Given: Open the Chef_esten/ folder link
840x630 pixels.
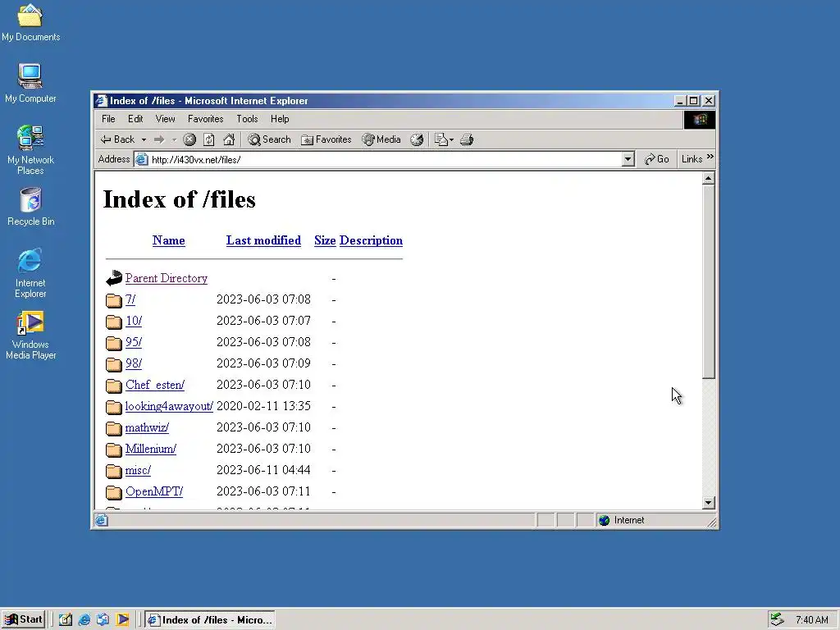Looking at the screenshot, I should coord(155,386).
